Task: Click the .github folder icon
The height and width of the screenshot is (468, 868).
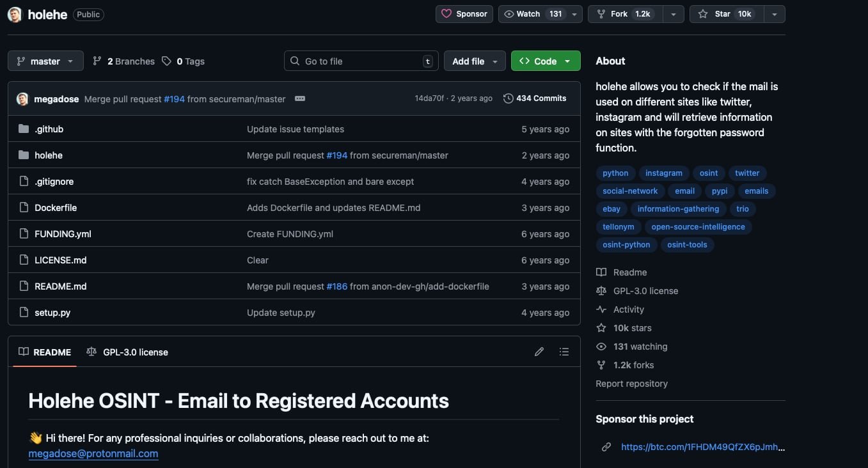Action: click(x=24, y=129)
